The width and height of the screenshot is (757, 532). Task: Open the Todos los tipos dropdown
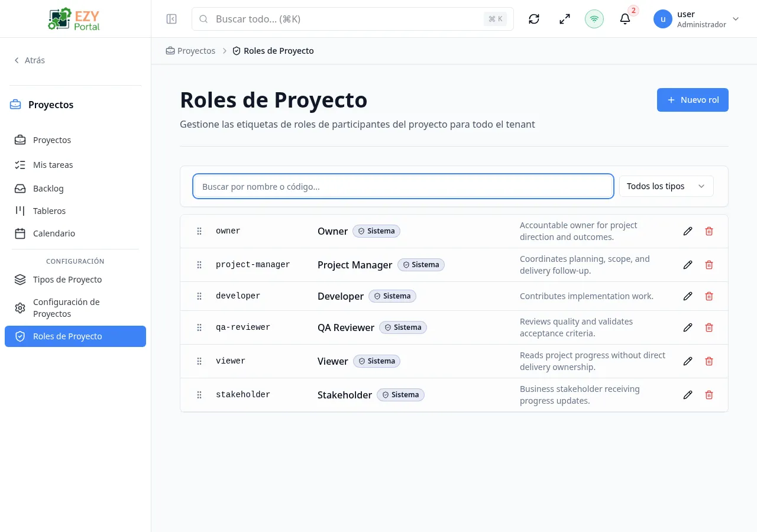click(666, 186)
